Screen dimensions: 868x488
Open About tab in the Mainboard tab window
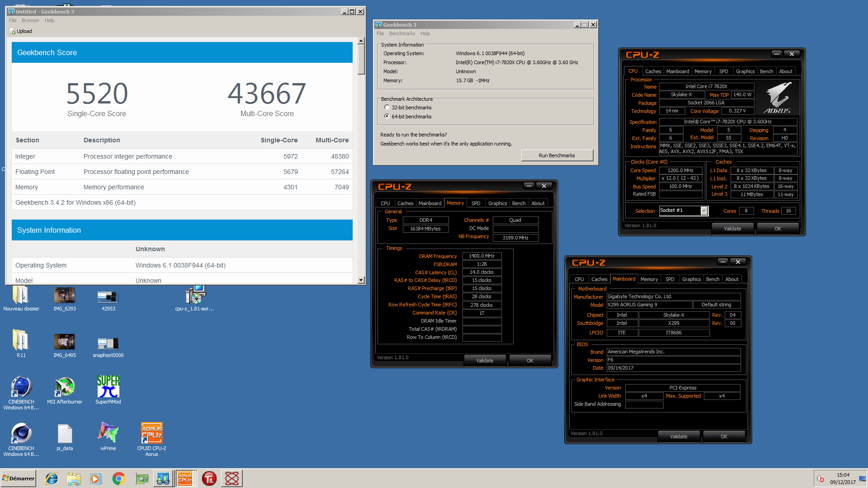[x=731, y=279]
